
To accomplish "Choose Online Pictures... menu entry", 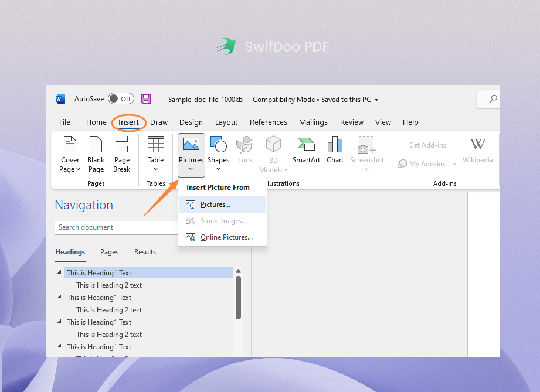I will click(222, 237).
